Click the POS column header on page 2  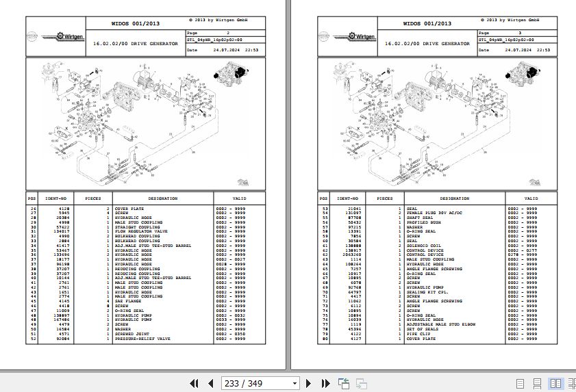coord(32,198)
